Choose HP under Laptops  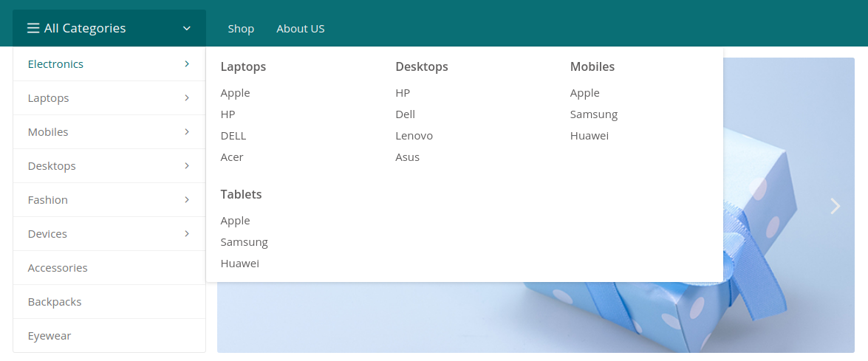(x=228, y=114)
